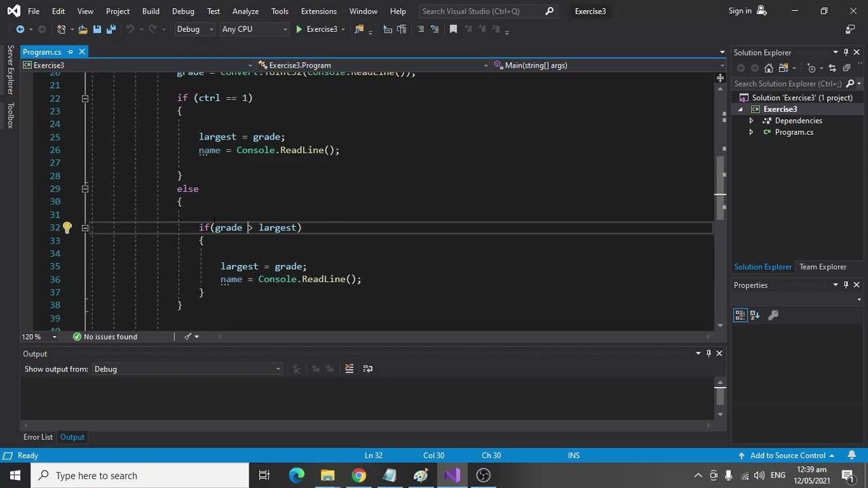Open the Properties wrench icon page
This screenshot has width=868, height=488.
tap(773, 315)
